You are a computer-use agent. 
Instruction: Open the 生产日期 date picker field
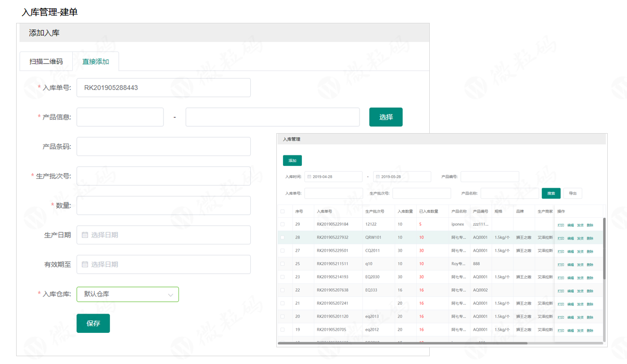coord(163,235)
